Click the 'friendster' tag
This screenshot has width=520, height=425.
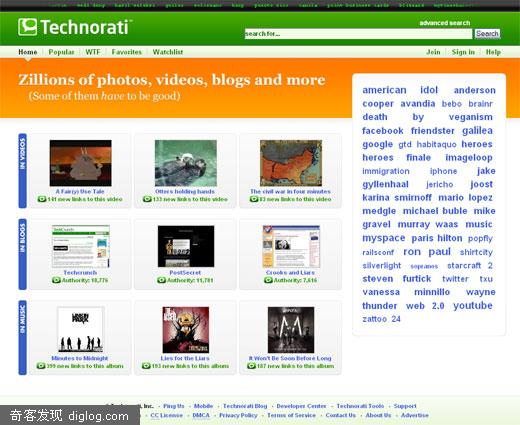coord(433,131)
